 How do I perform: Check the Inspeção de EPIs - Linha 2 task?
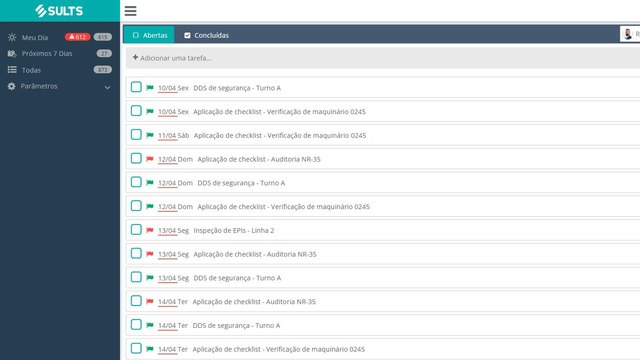[136, 229]
